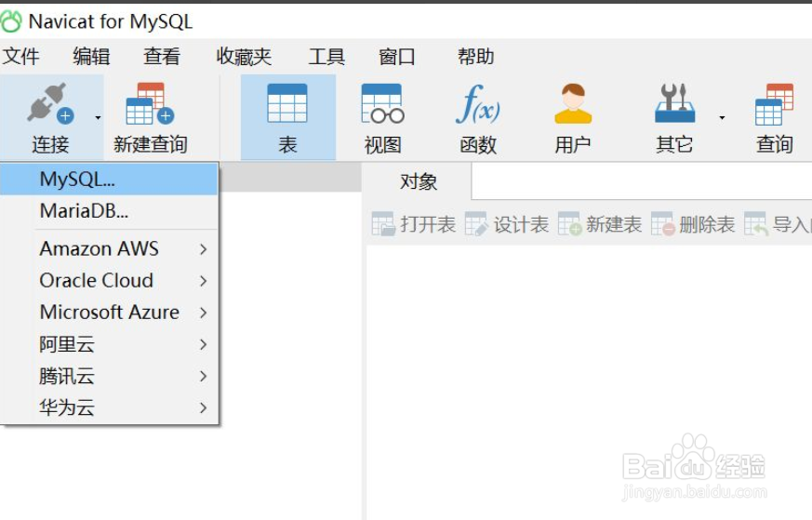Open the 收藏夹 menu
This screenshot has width=812, height=520.
click(x=244, y=56)
